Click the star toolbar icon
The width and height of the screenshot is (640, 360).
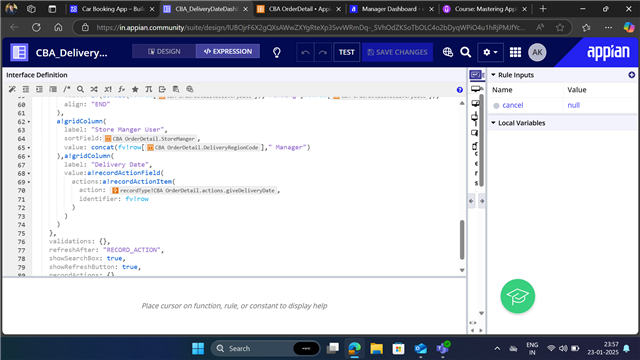135,89
